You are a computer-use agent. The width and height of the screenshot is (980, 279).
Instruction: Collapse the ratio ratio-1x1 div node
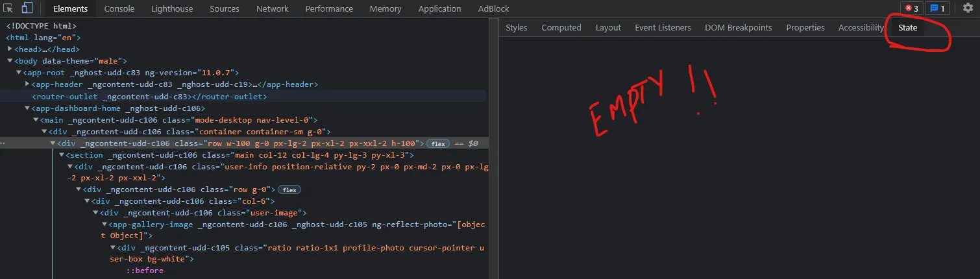(112, 248)
